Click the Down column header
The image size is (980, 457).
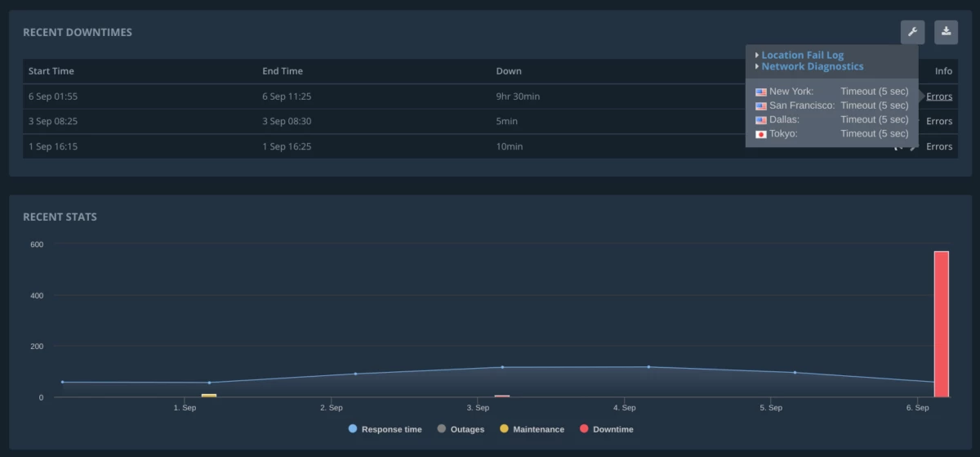(508, 71)
